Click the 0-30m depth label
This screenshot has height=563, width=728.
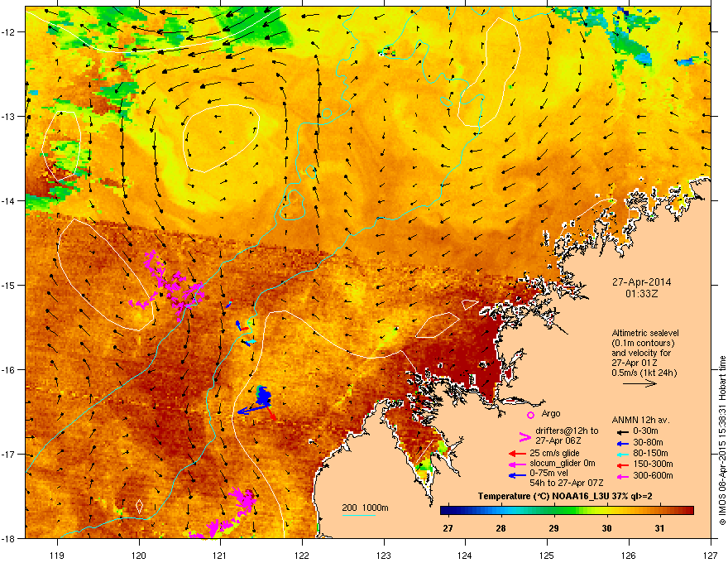point(645,431)
